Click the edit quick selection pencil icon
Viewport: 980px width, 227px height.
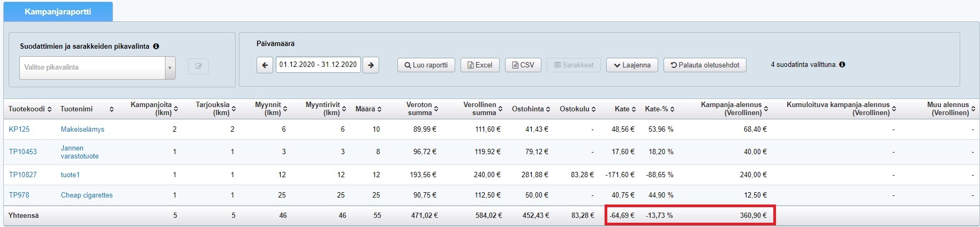click(198, 66)
